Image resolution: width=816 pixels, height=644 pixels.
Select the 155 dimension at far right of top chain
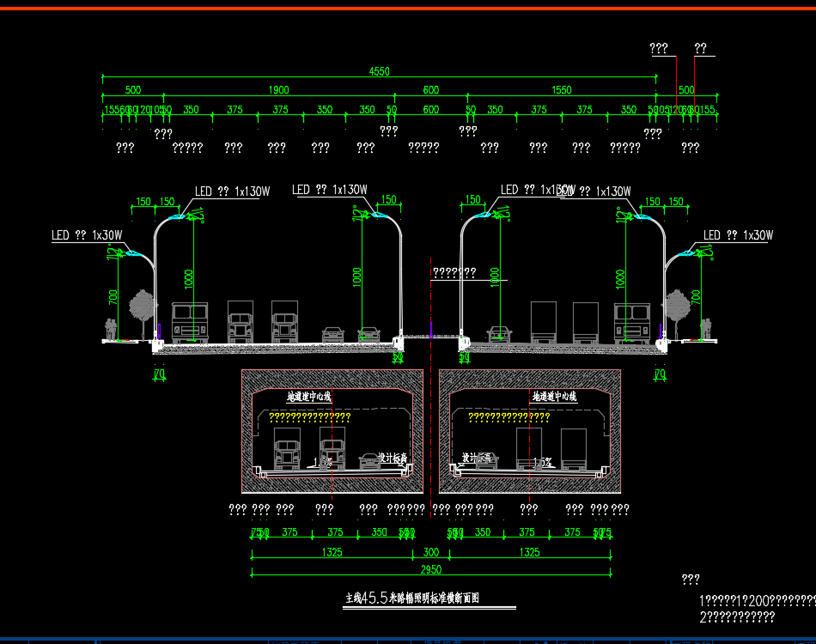(707, 110)
